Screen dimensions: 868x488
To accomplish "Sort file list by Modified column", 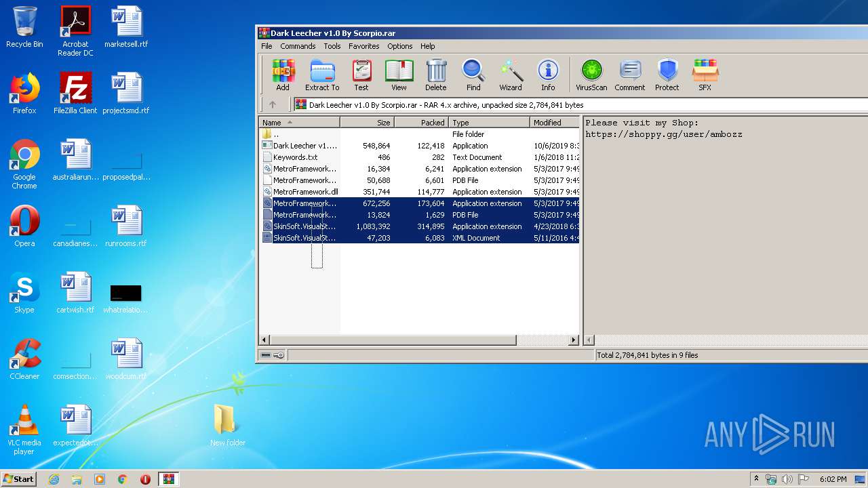I will point(555,123).
